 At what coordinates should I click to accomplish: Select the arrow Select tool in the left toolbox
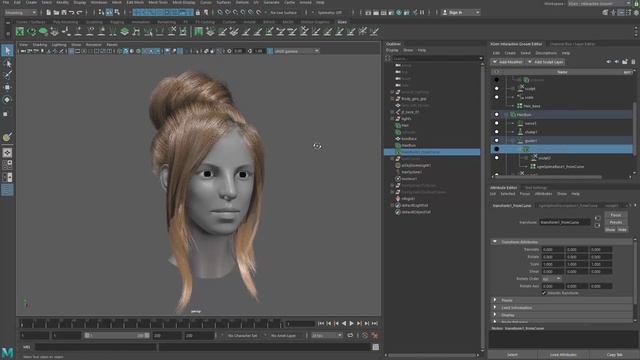tap(7, 51)
